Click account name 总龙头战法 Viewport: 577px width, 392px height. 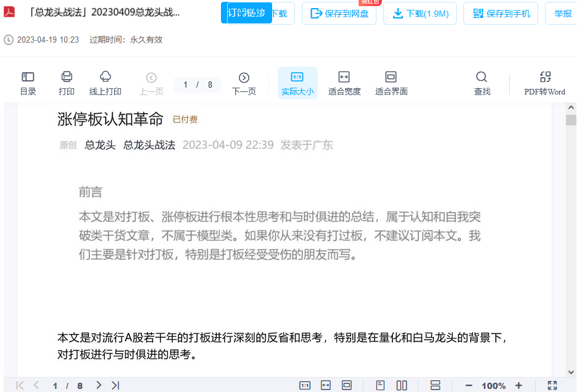149,145
